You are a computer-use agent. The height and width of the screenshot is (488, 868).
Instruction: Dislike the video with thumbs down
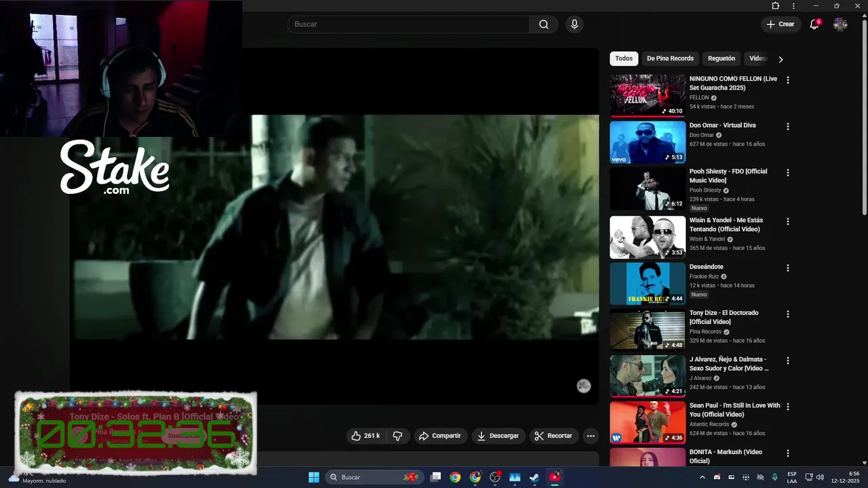coord(397,436)
